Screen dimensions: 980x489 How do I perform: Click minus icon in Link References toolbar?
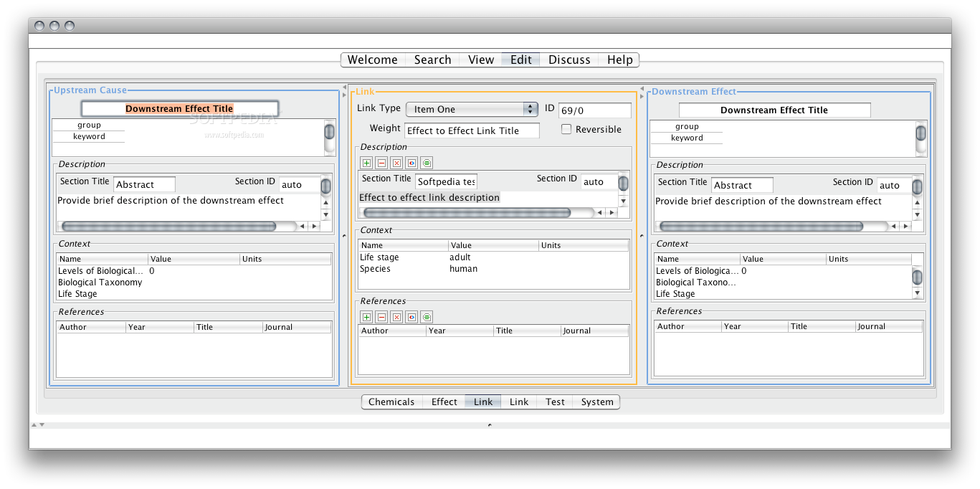coord(381,317)
